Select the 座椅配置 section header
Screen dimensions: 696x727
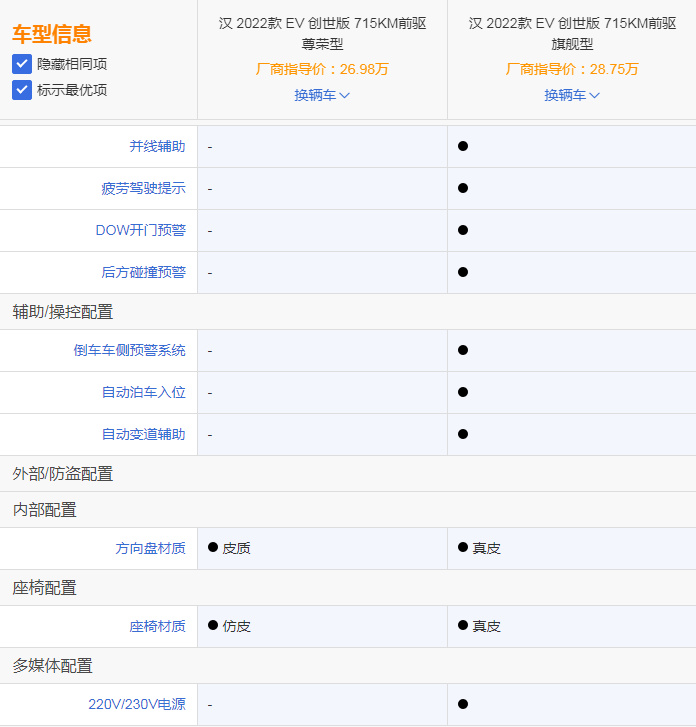tap(45, 587)
